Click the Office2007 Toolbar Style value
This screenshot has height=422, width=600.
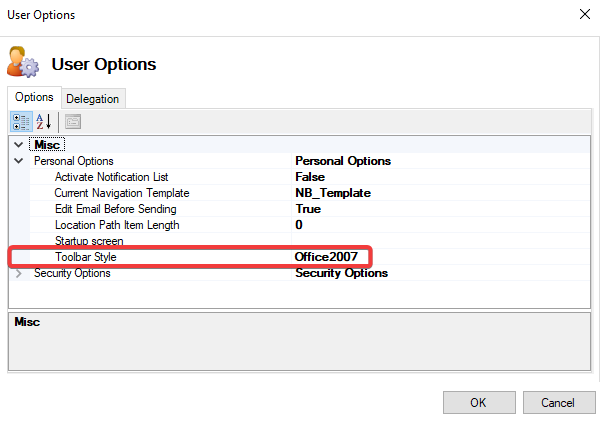pyautogui.click(x=325, y=257)
